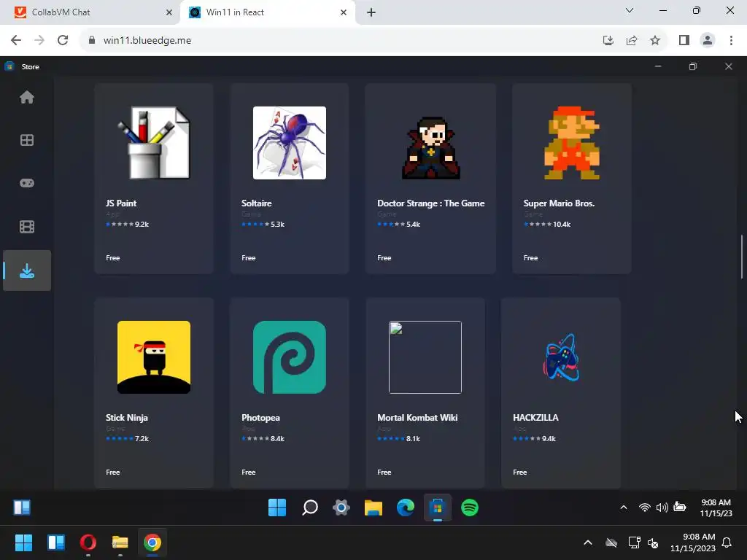747x560 pixels.
Task: Open the tab search chevron in Chrome
Action: pyautogui.click(x=630, y=10)
